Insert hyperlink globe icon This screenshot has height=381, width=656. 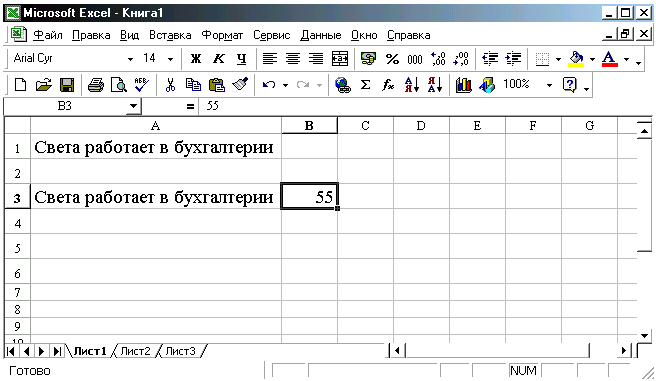tap(342, 85)
